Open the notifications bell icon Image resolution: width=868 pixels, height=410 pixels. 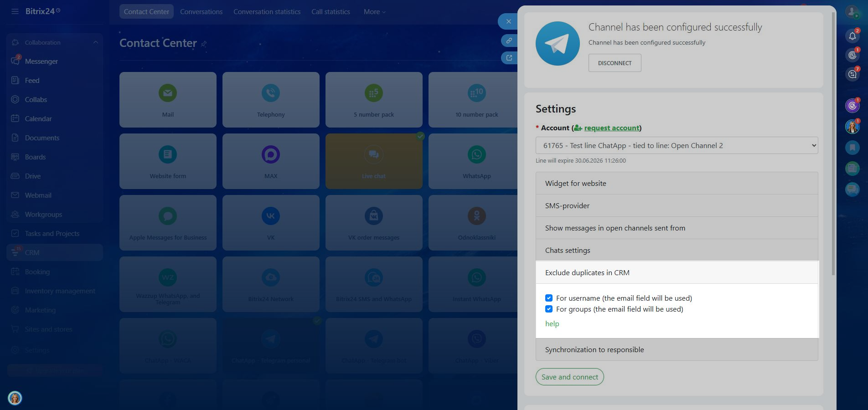tap(852, 36)
